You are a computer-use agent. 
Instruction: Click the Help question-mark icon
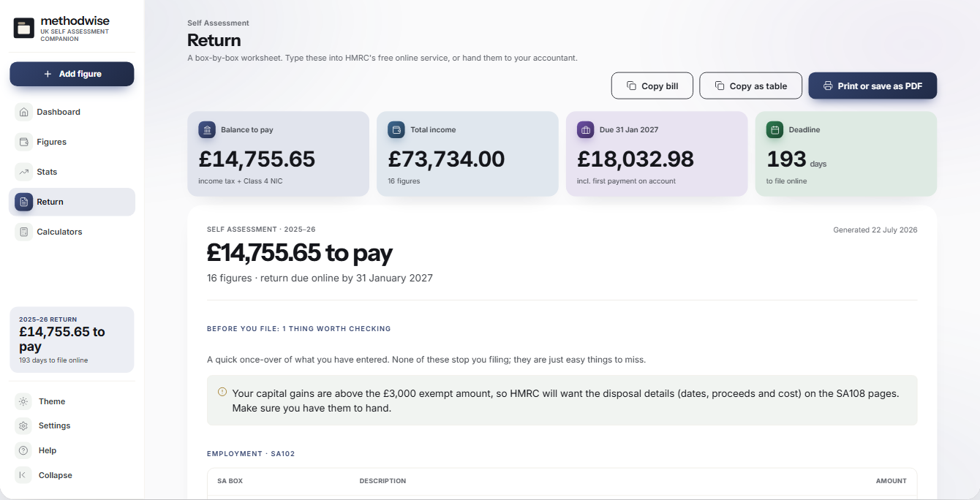tap(23, 450)
